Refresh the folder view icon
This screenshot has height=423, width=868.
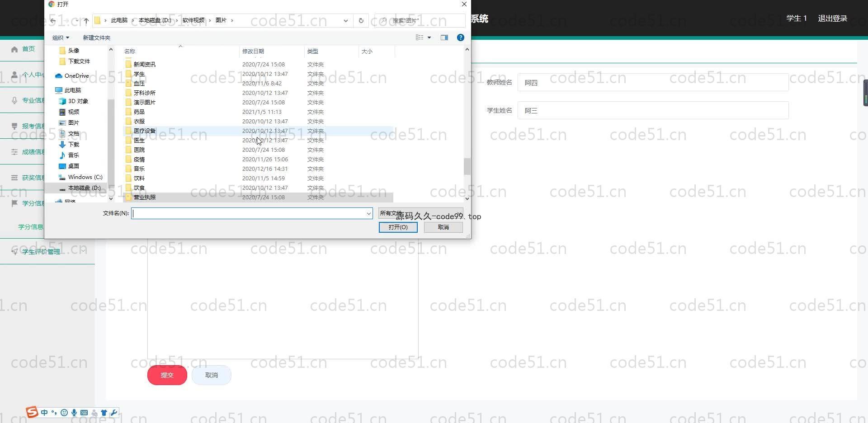pyautogui.click(x=361, y=21)
